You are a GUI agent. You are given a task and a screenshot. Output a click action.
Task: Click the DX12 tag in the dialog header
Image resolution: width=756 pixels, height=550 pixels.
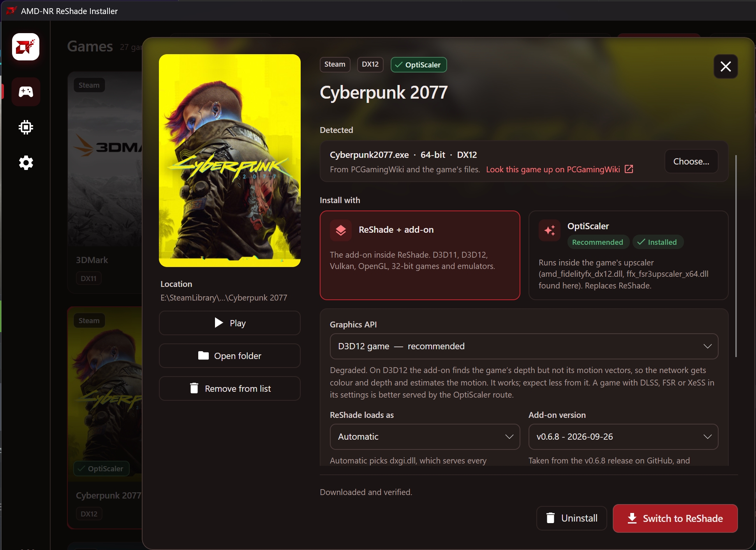click(370, 64)
